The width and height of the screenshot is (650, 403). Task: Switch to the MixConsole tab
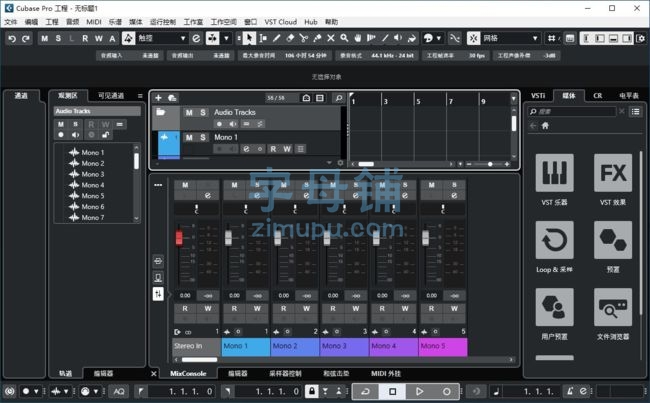(188, 374)
